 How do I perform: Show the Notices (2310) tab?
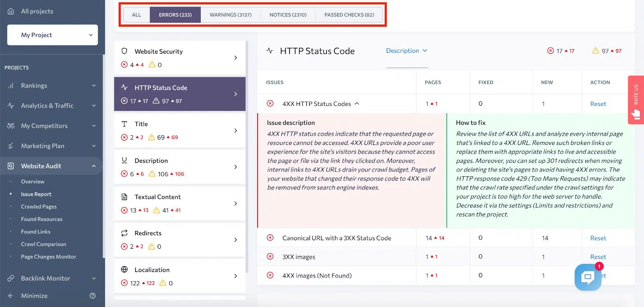pyautogui.click(x=288, y=15)
